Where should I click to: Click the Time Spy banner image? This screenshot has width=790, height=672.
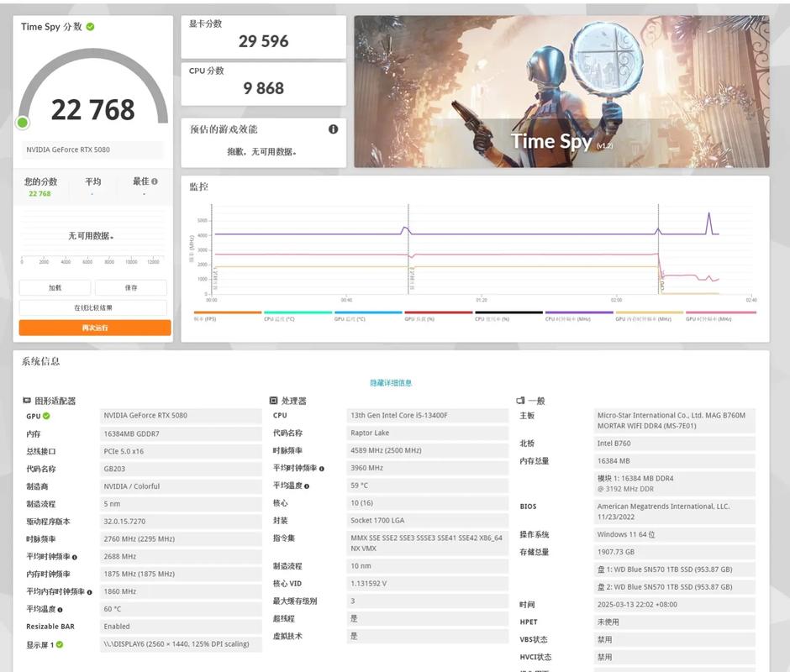click(561, 92)
